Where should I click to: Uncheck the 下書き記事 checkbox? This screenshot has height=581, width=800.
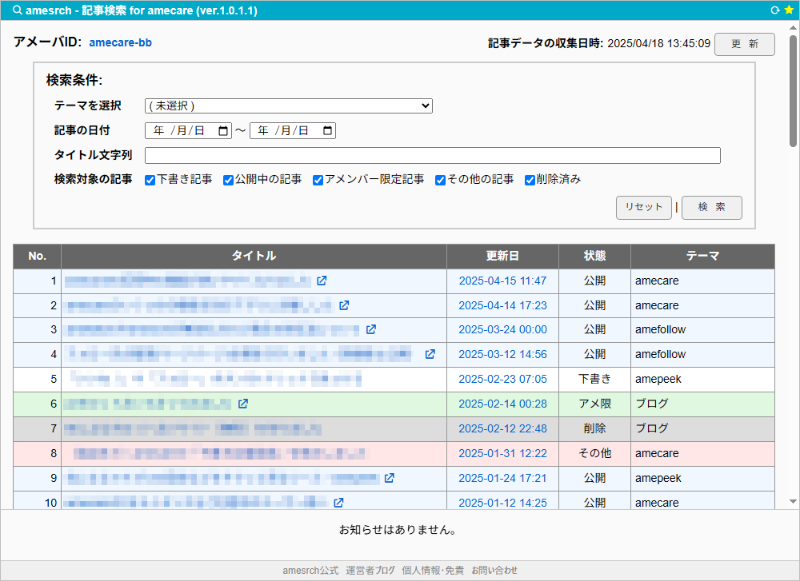[x=150, y=180]
